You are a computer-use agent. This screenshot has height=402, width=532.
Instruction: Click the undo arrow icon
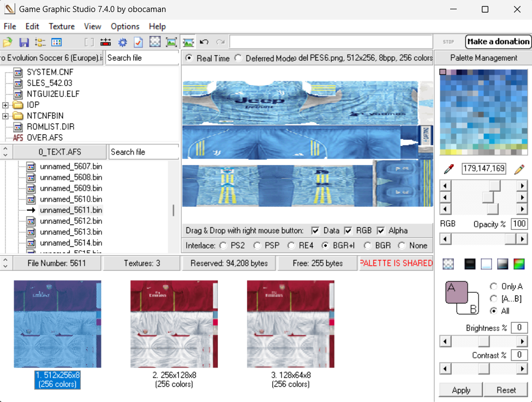[x=204, y=42]
